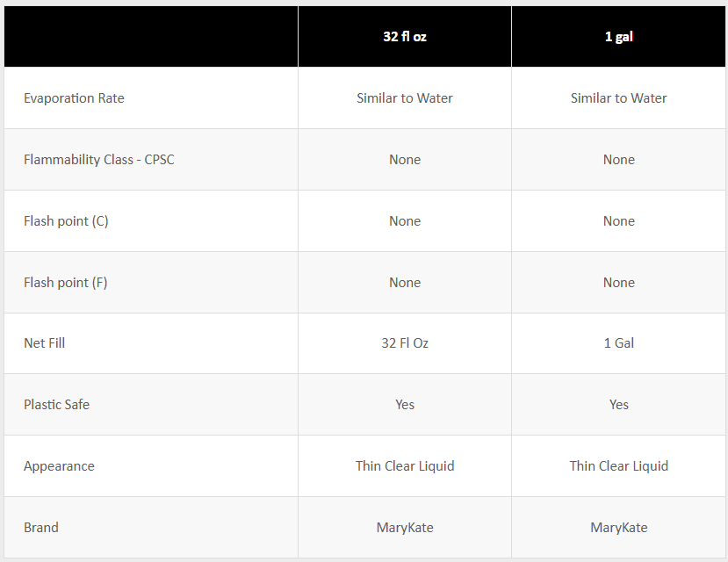Click MaryKate brand in 32 fl oz column
The height and width of the screenshot is (562, 728).
[x=405, y=528]
